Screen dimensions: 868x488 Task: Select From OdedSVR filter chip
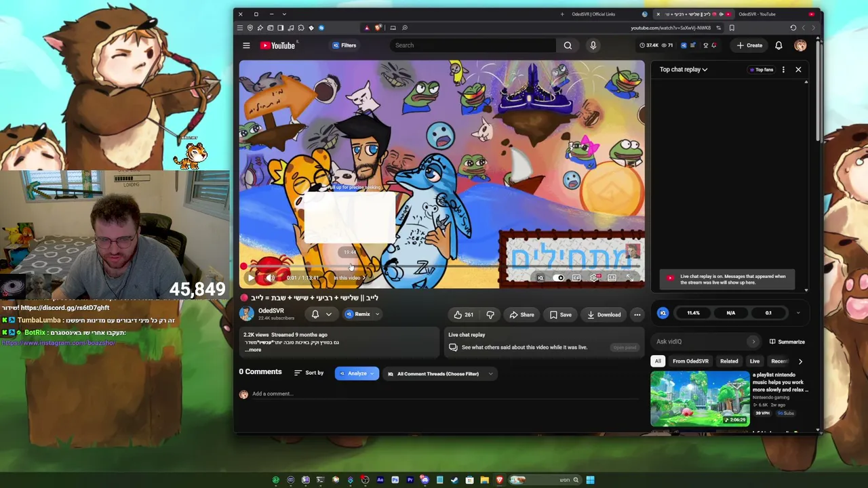pos(690,361)
